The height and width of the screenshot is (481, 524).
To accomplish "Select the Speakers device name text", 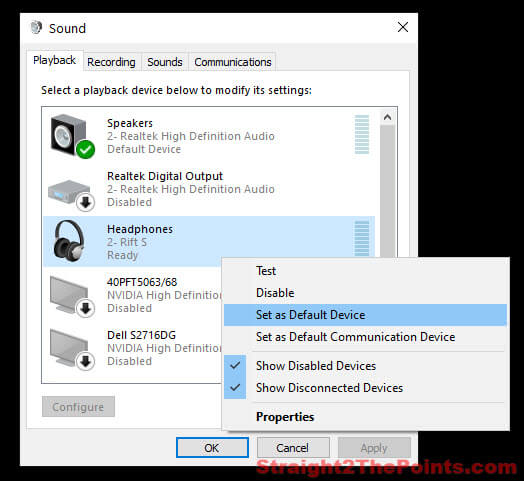I will pos(130,123).
